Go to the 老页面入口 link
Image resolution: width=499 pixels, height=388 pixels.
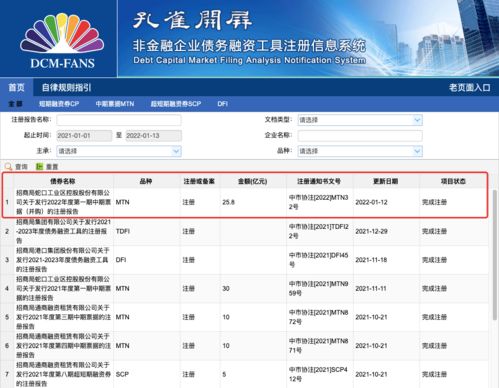(469, 88)
